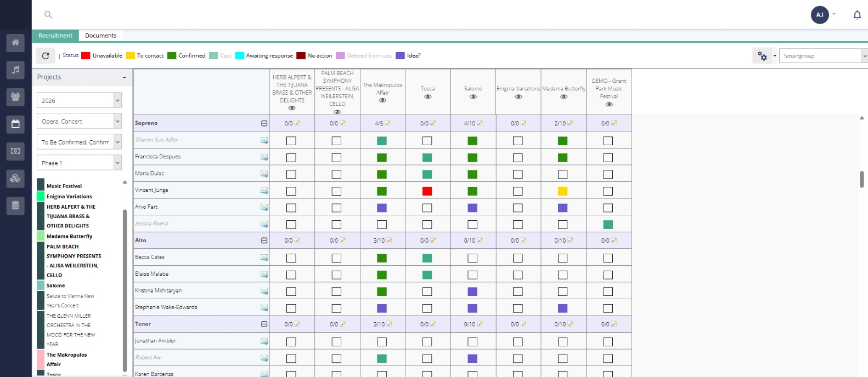Open the home icon in sidebar
The image size is (868, 377).
pyautogui.click(x=15, y=43)
